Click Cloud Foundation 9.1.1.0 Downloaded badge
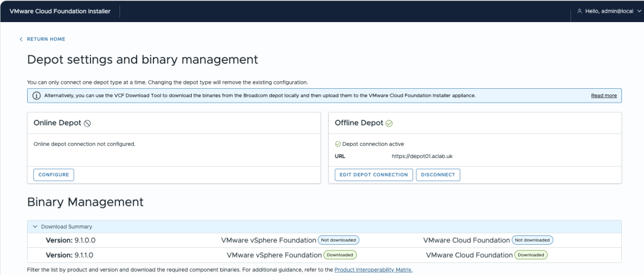The height and width of the screenshot is (275, 644). click(531, 255)
